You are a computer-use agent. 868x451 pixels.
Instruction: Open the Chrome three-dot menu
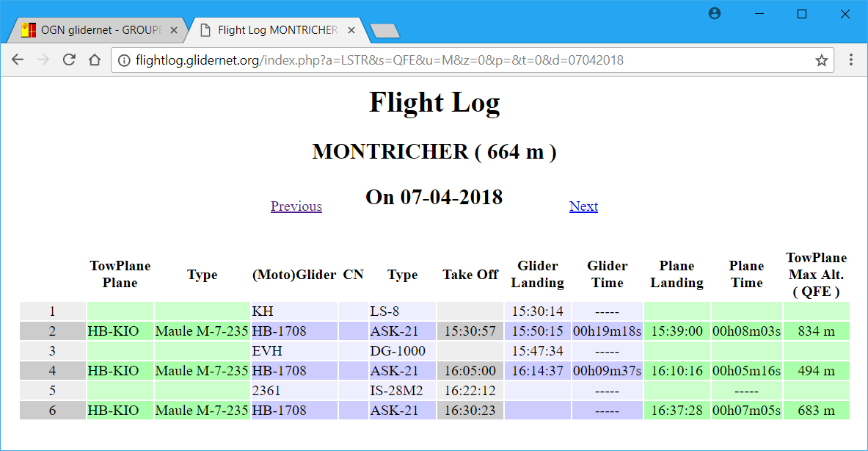click(x=851, y=60)
